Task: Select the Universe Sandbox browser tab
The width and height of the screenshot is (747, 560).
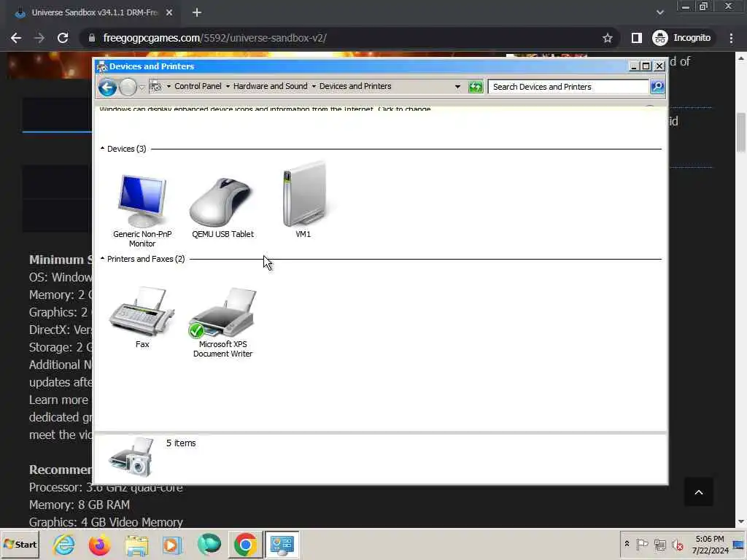Action: [93, 13]
